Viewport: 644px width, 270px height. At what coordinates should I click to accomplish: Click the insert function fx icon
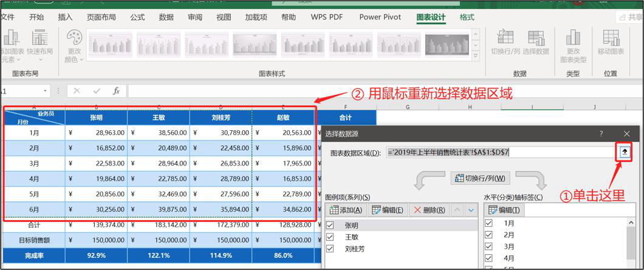pyautogui.click(x=116, y=91)
